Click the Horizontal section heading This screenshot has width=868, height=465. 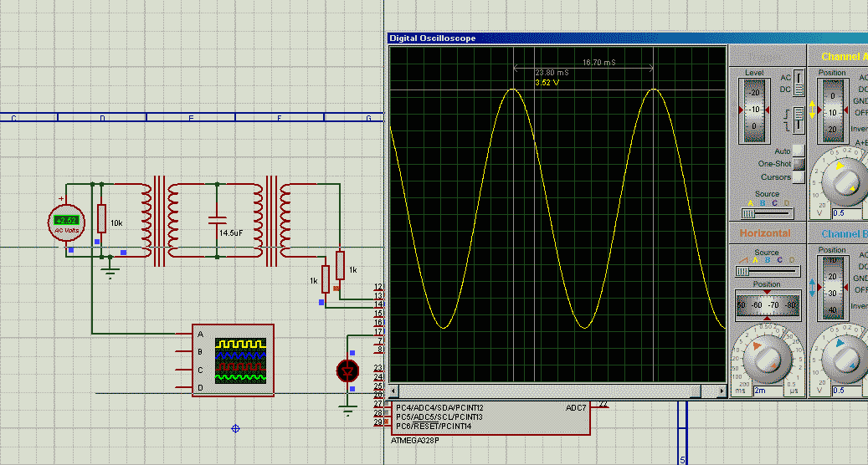[x=765, y=233]
